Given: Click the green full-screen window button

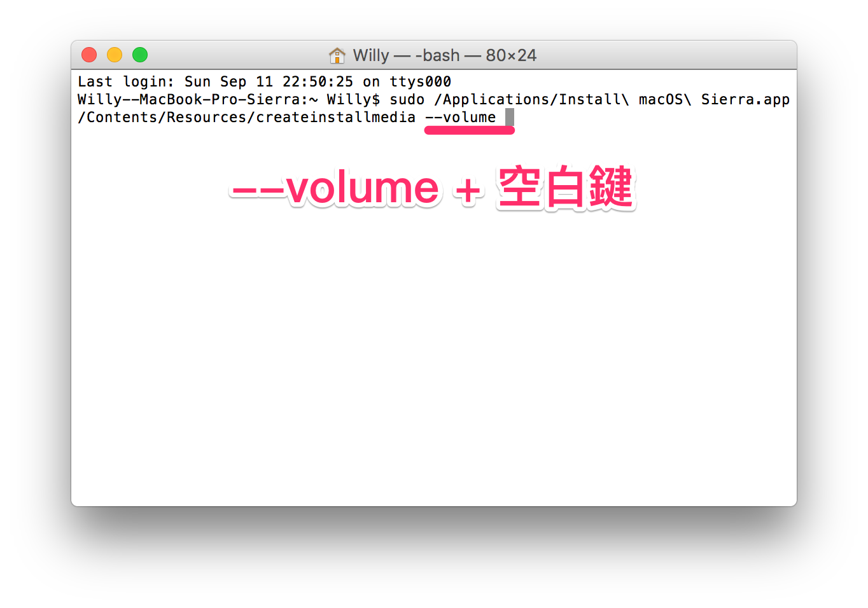Looking at the screenshot, I should [140, 55].
